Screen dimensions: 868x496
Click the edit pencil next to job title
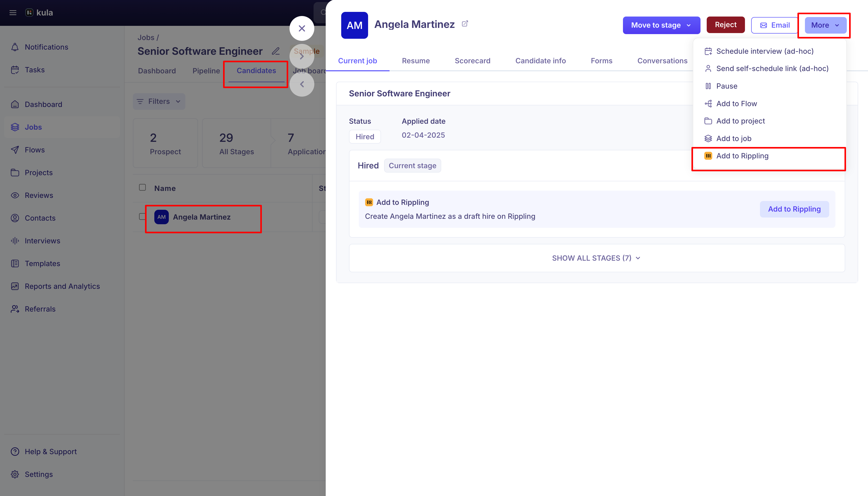click(x=276, y=51)
